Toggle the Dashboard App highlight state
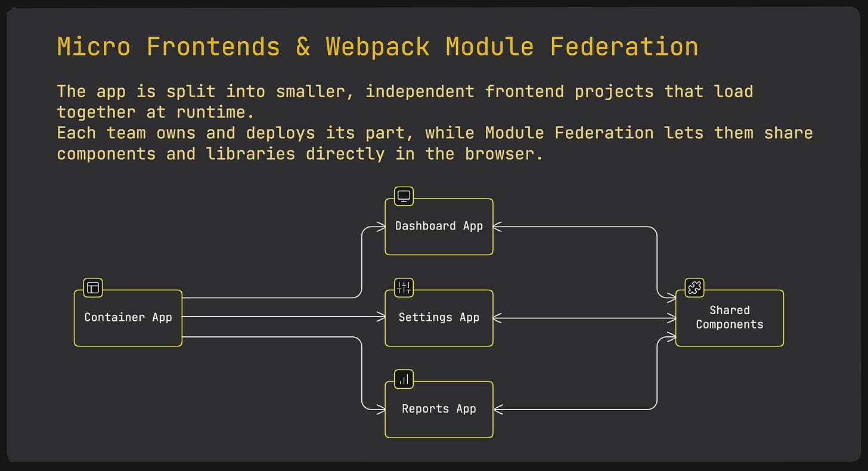The height and width of the screenshot is (471, 868). tap(439, 226)
